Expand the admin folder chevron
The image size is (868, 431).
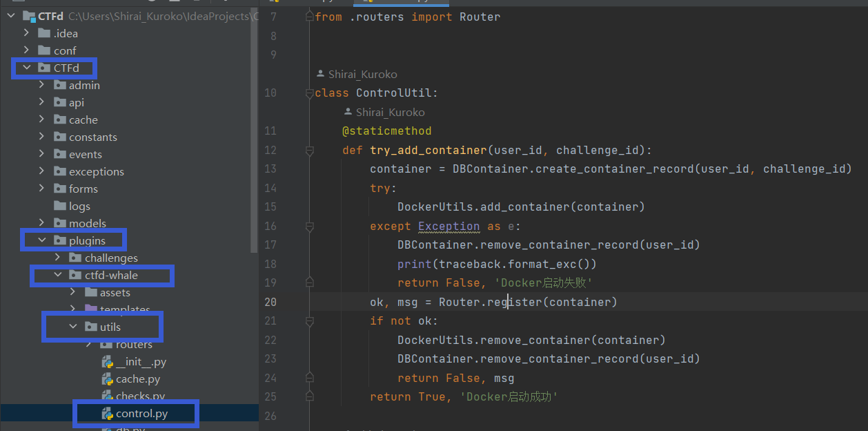(x=42, y=85)
